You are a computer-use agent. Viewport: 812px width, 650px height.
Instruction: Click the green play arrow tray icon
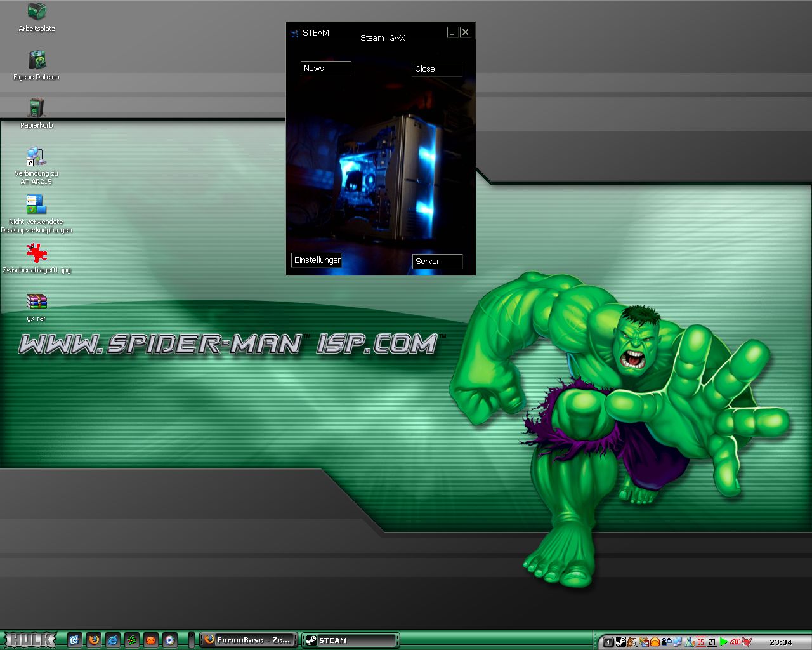tap(723, 642)
